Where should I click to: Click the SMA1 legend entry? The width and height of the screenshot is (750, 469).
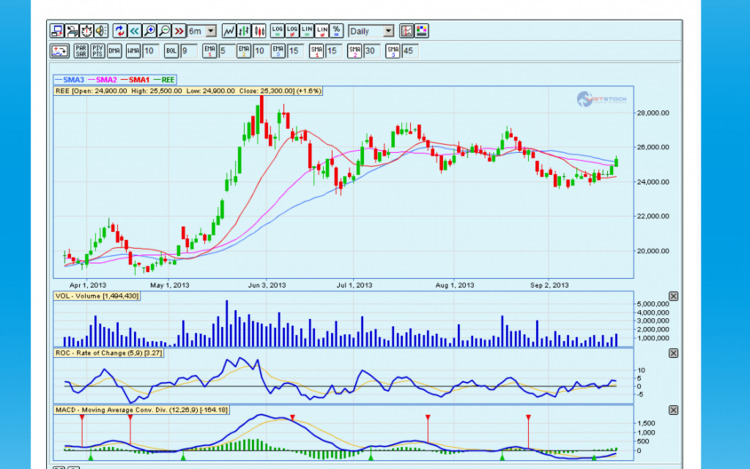click(x=135, y=80)
